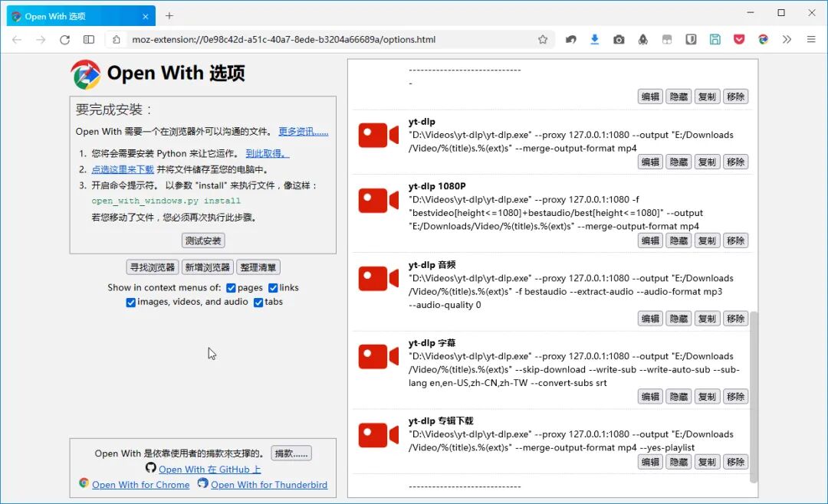Click 移除 for yt-dlp 字幕 entry
Image resolution: width=828 pixels, height=504 pixels.
(735, 397)
